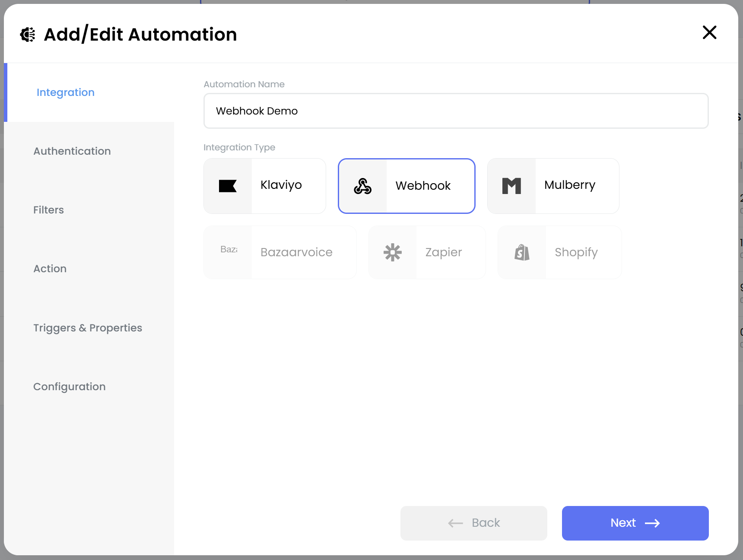Open the Action step
The image size is (743, 560).
[89, 269]
